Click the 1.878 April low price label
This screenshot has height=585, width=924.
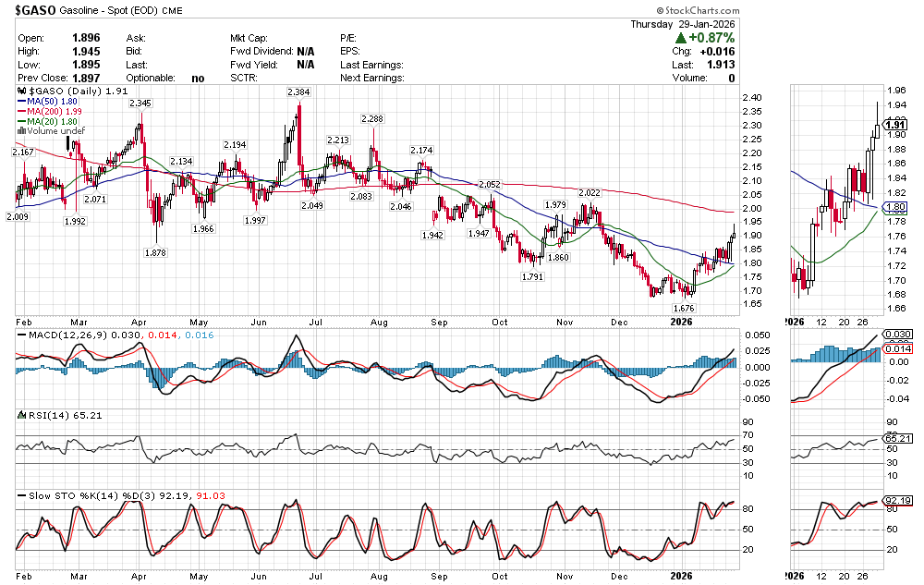pos(161,252)
